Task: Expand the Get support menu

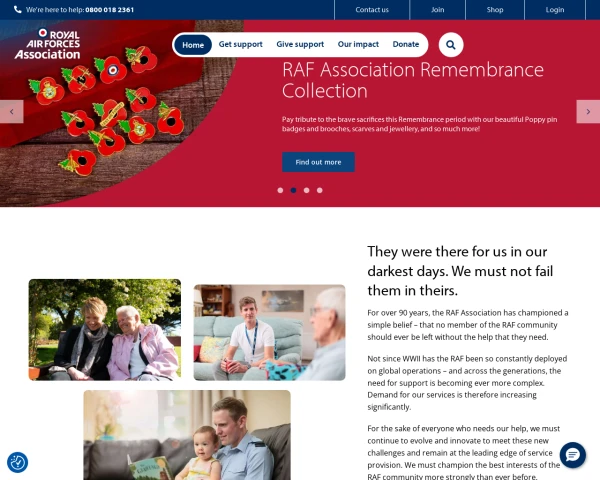Action: coord(240,44)
